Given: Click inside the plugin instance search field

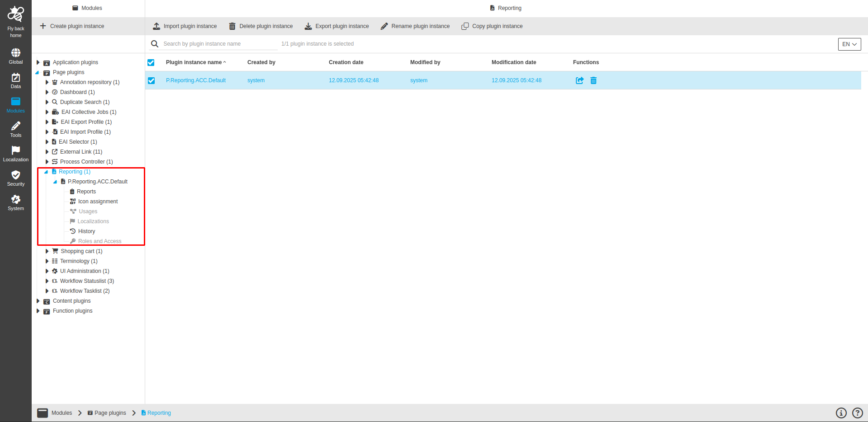Looking at the screenshot, I should (213, 43).
